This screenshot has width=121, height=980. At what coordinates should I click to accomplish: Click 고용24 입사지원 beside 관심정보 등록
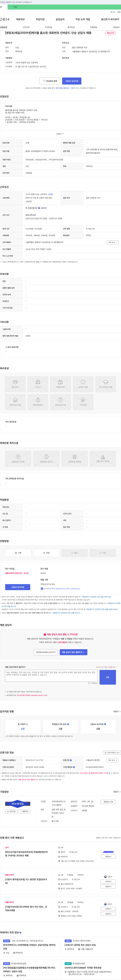point(72,81)
